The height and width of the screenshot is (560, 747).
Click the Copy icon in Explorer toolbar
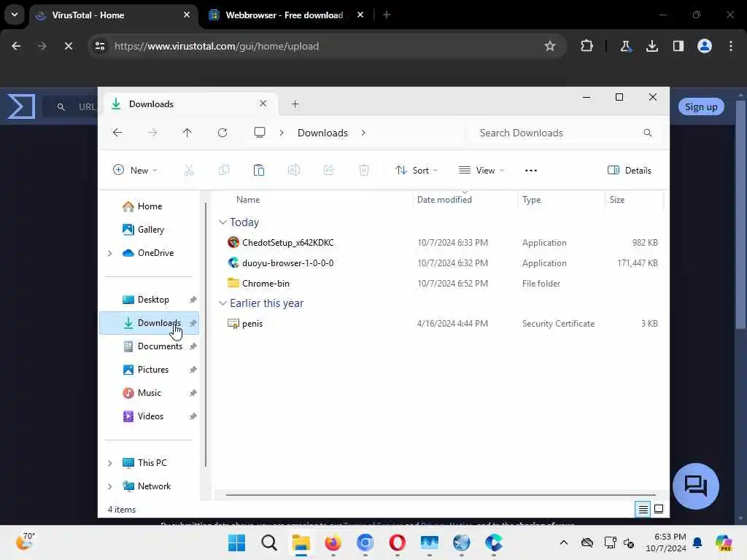[223, 170]
